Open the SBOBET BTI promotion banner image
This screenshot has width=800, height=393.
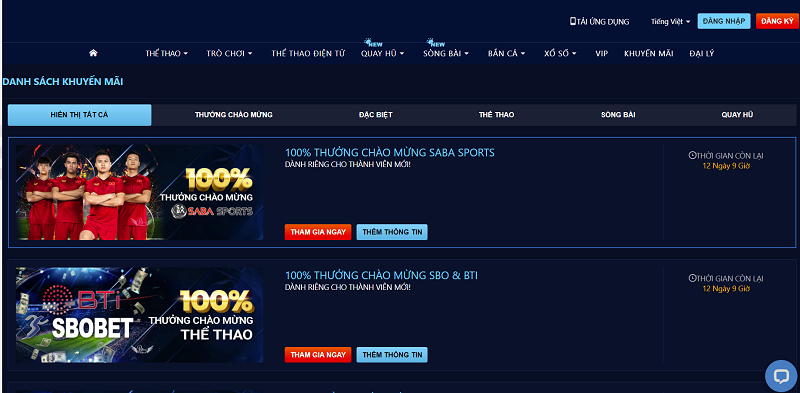pyautogui.click(x=139, y=315)
